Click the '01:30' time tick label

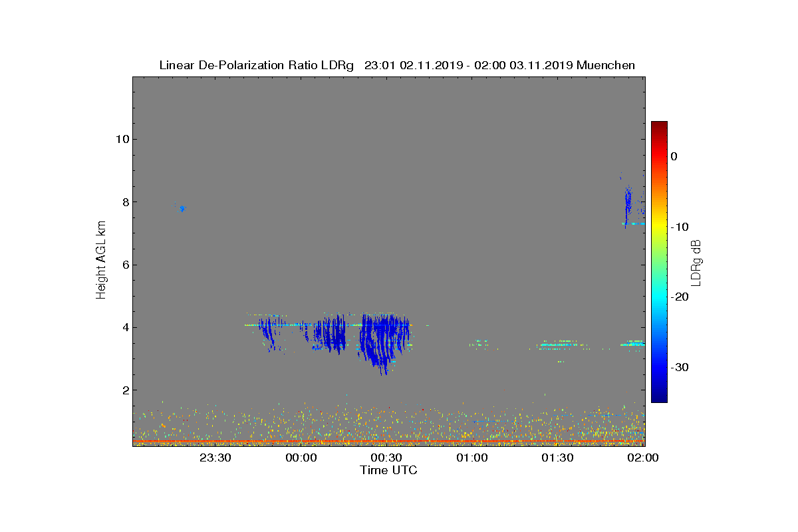click(x=557, y=458)
